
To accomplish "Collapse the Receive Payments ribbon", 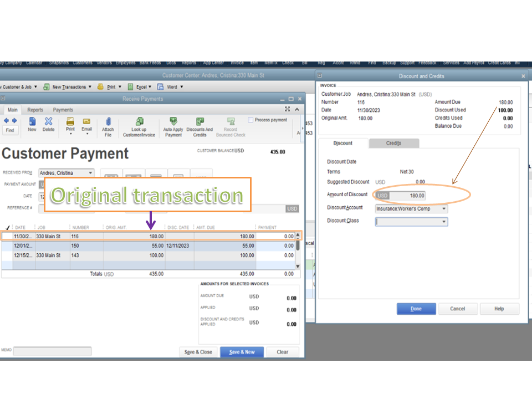I will (x=297, y=109).
